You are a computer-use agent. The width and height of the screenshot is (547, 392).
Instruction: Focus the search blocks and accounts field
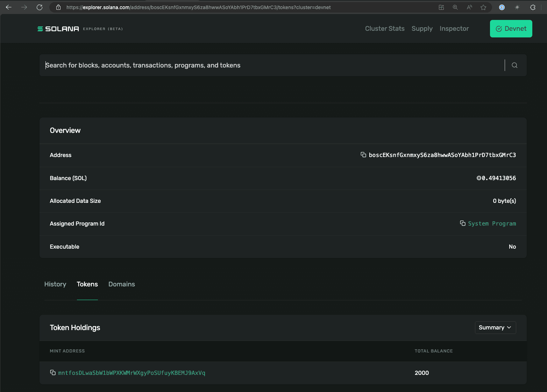273,65
